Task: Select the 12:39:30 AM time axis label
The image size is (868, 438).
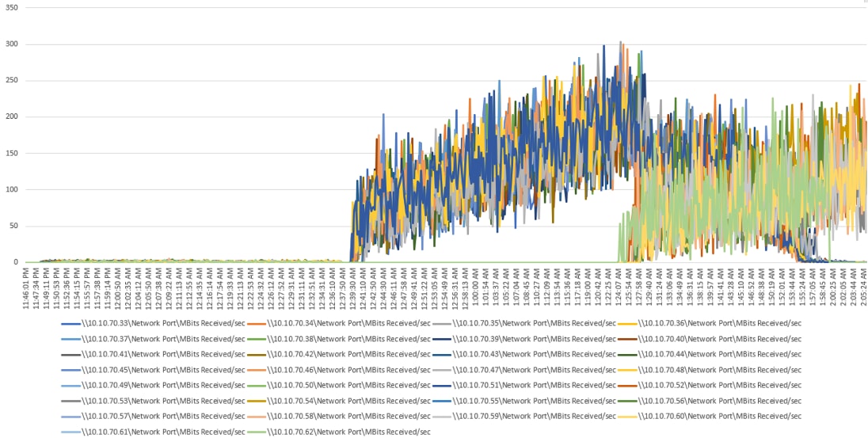Action: (x=352, y=288)
